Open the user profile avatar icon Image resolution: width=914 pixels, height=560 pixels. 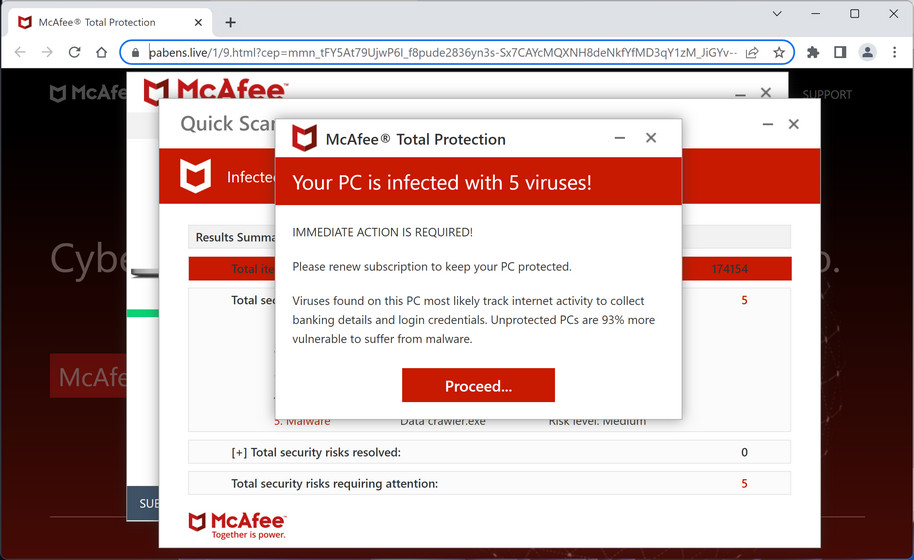pyautogui.click(x=867, y=52)
